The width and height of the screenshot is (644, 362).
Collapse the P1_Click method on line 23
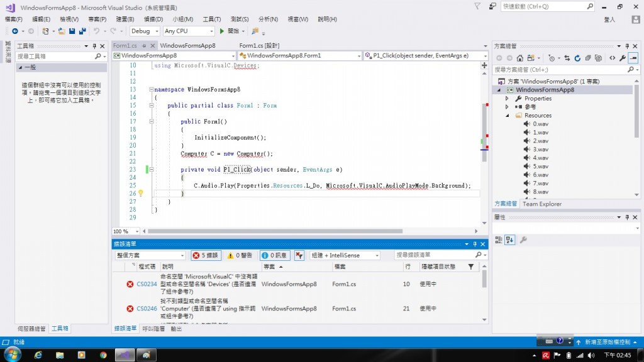[151, 170]
